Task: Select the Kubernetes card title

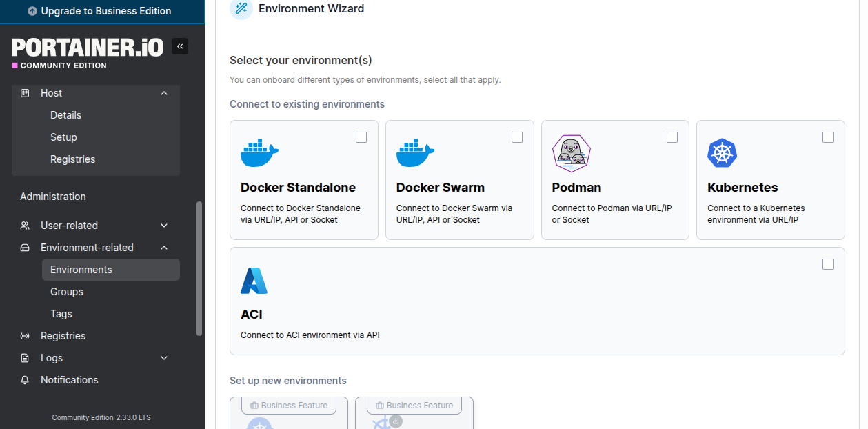Action: 743,188
